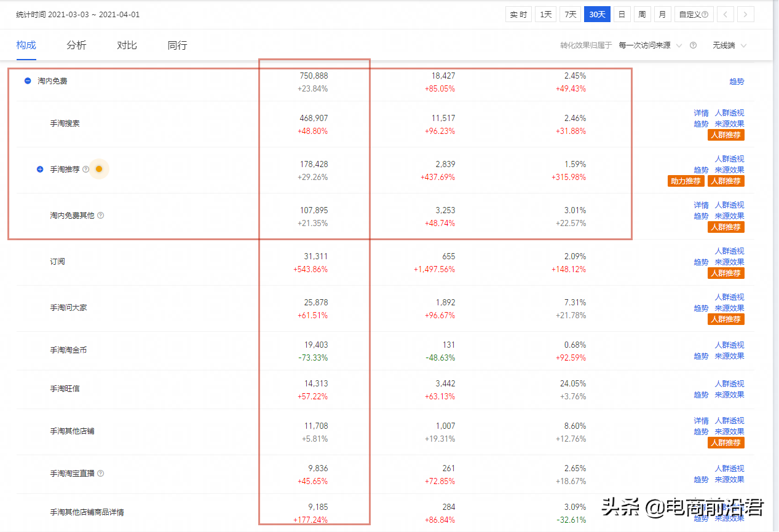Click the left arrow for previous period
The width and height of the screenshot is (779, 532).
pyautogui.click(x=725, y=14)
